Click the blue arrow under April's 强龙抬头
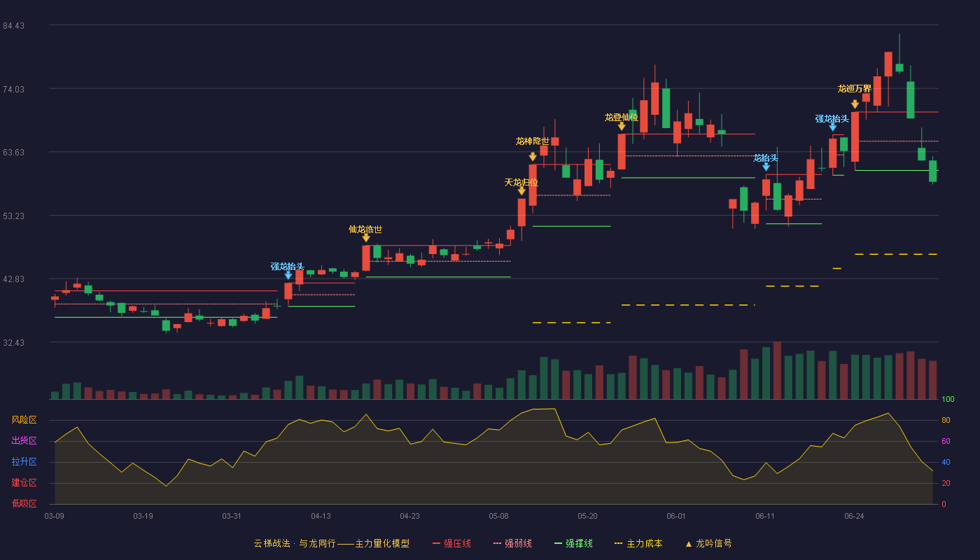980x560 pixels. 288,275
